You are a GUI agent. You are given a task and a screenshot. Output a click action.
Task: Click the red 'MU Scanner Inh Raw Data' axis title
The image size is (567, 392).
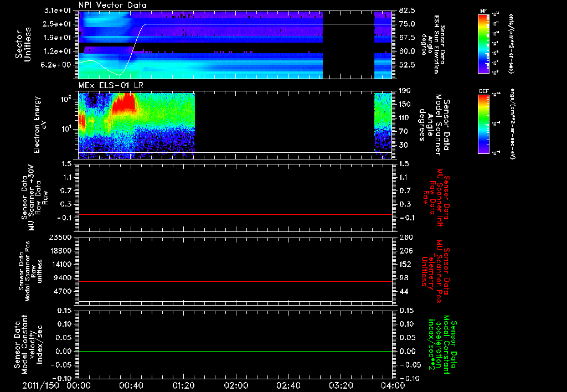click(436, 198)
